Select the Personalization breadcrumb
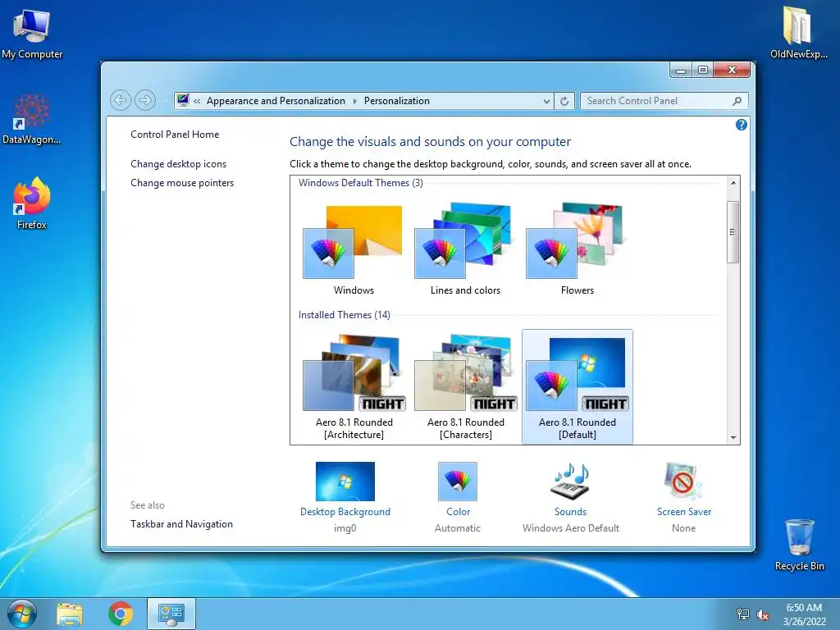This screenshot has height=630, width=840. (x=397, y=101)
